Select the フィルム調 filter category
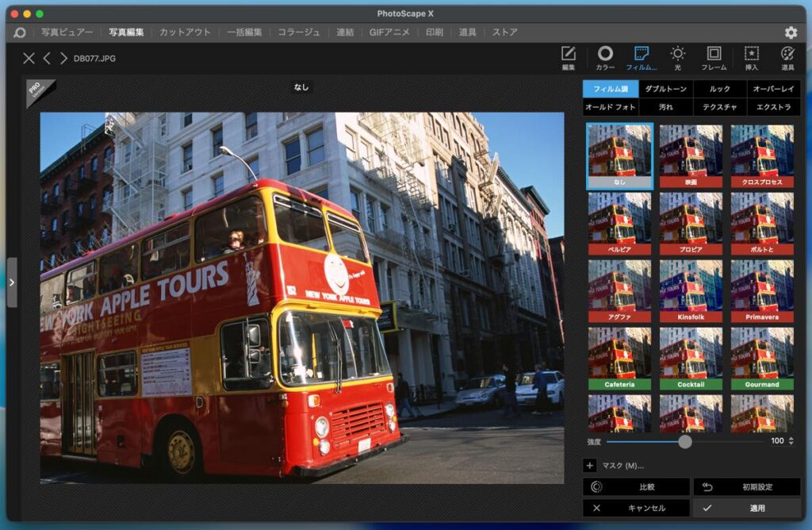812x530 pixels. [x=611, y=89]
